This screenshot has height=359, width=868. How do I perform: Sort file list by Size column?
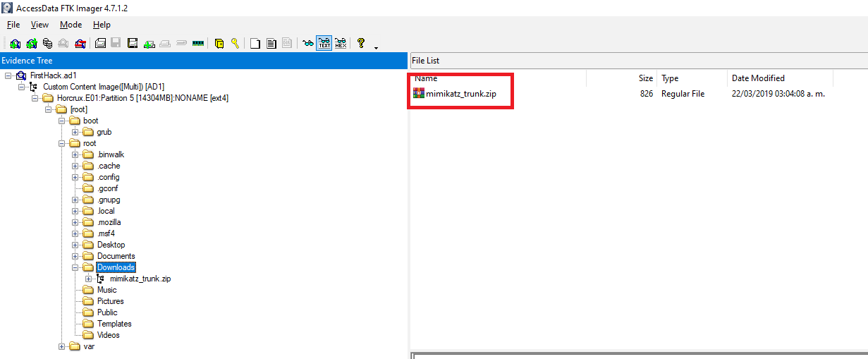click(x=645, y=78)
